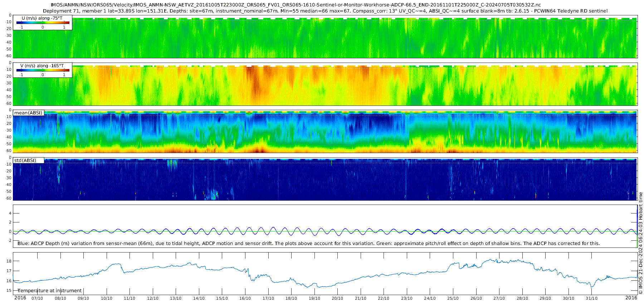This screenshot has width=644, height=304.
Task: Click the 29/10 date tick label
Action: (545, 298)
